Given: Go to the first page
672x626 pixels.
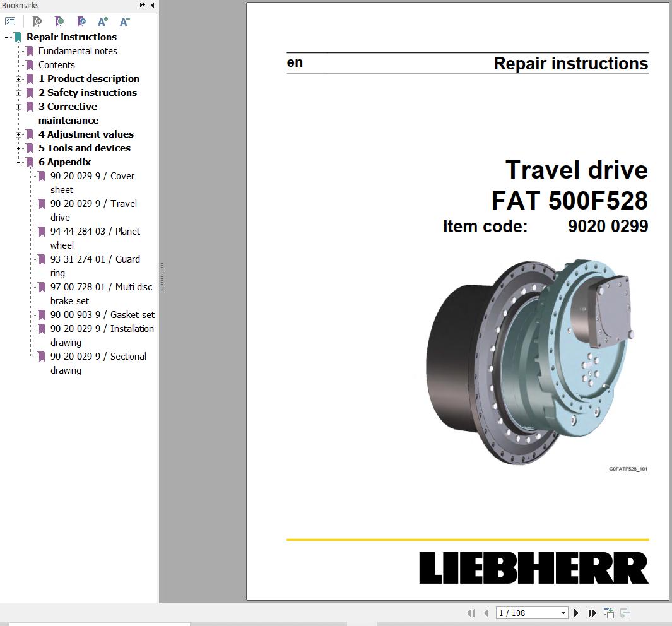Looking at the screenshot, I should tap(471, 613).
